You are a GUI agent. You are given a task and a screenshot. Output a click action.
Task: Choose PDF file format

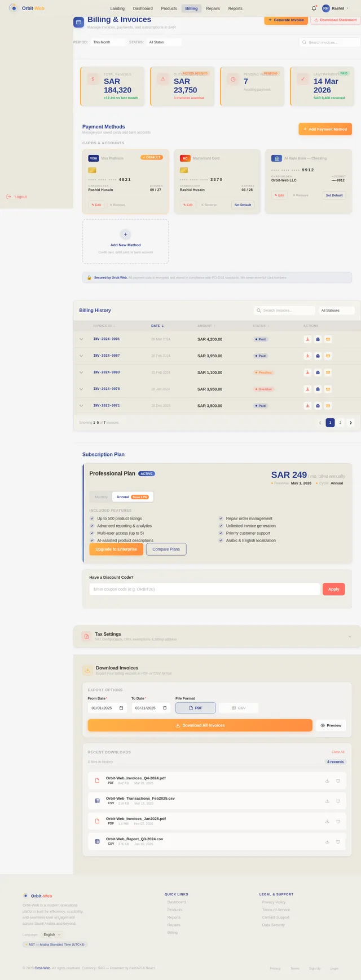click(x=196, y=708)
